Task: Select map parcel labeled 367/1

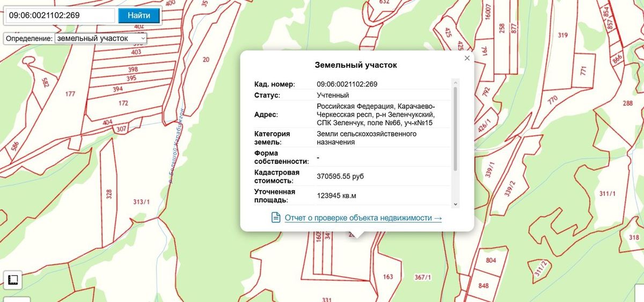Action: (423, 277)
